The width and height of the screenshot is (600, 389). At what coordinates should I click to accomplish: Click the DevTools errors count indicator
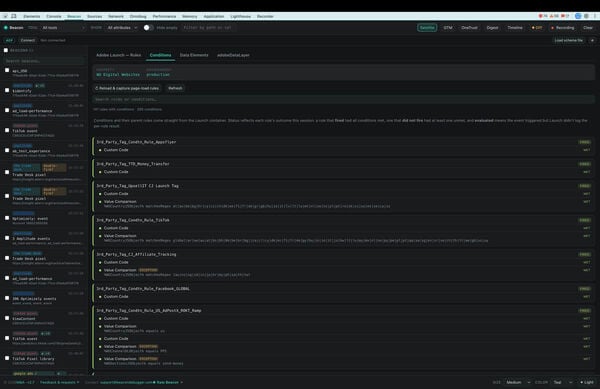tap(543, 16)
